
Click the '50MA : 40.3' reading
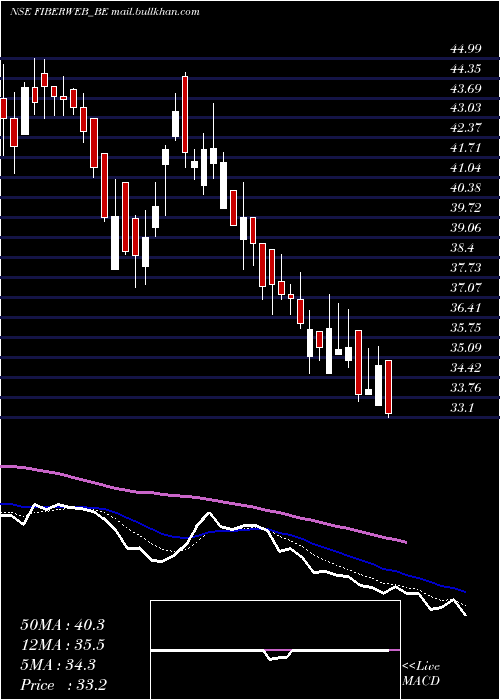pyautogui.click(x=62, y=625)
